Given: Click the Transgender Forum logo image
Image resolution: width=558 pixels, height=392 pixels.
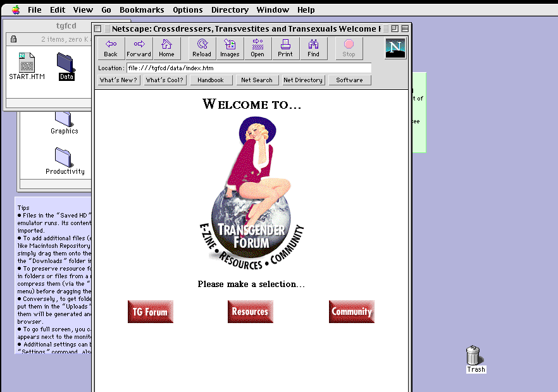Looking at the screenshot, I should coord(251,193).
